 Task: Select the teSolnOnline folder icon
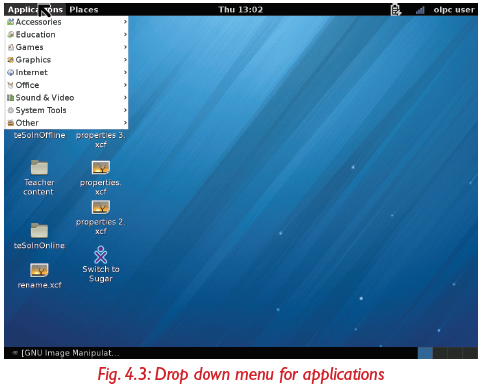click(x=39, y=230)
